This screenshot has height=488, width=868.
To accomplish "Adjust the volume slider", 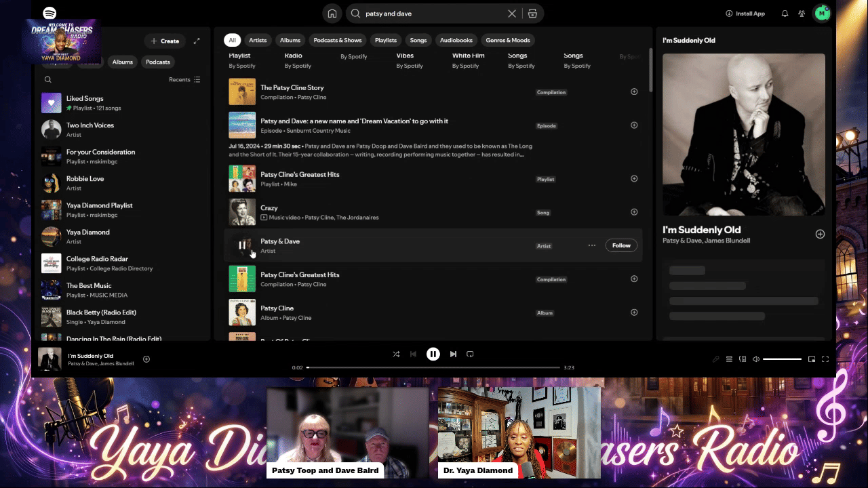I will pyautogui.click(x=782, y=359).
